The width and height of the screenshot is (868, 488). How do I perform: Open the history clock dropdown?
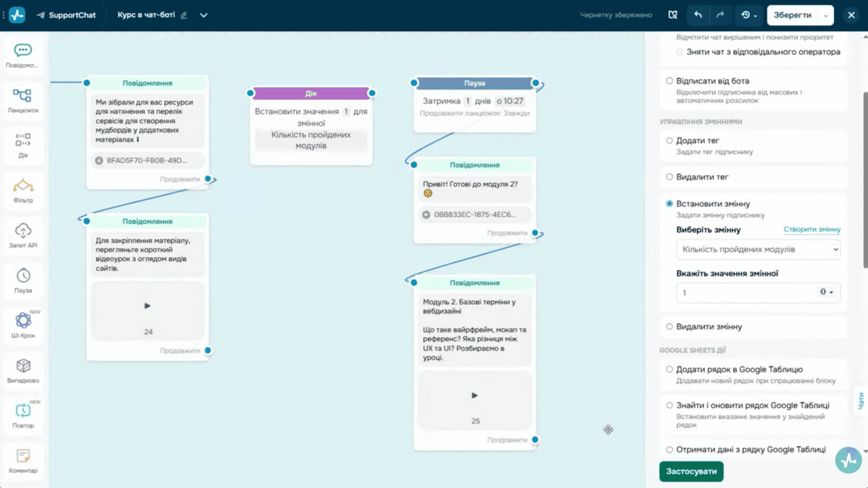click(x=749, y=15)
